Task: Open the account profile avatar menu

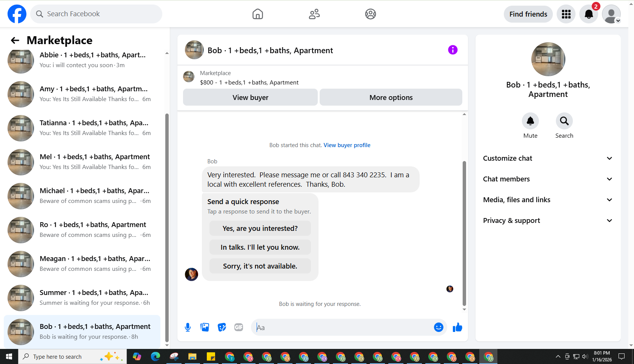Action: (x=611, y=14)
